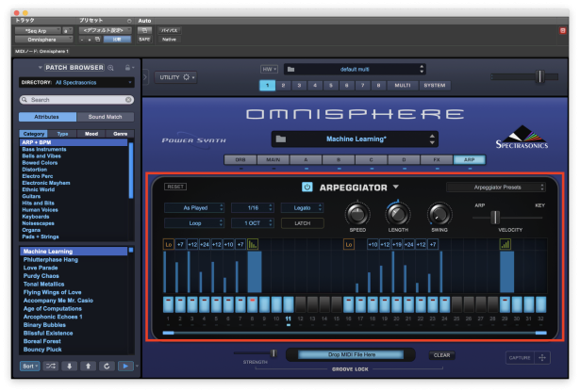
Task: Open the patch folder icon beside Machine Learning
Action: (281, 139)
